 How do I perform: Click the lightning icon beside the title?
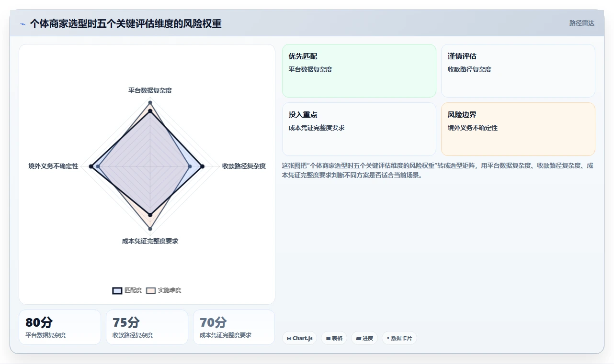click(x=23, y=24)
